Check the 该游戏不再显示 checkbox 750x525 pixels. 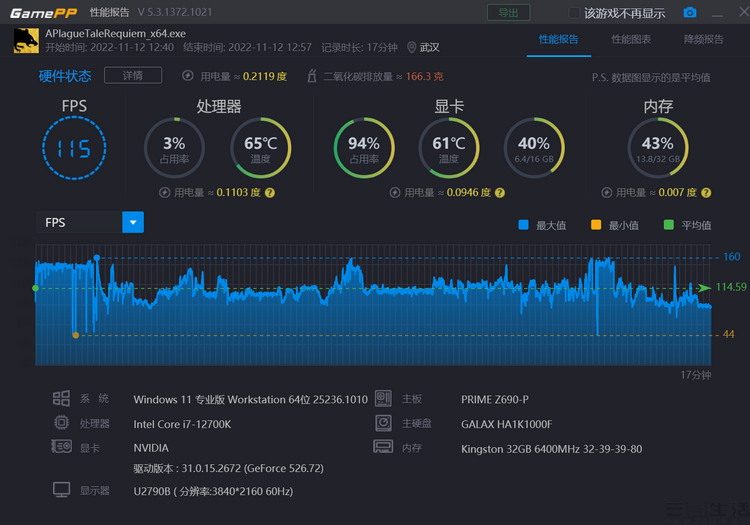point(574,13)
